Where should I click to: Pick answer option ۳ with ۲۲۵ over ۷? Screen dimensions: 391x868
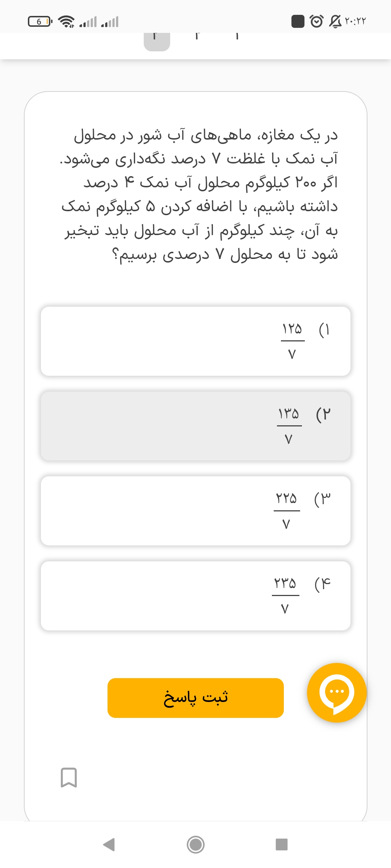(x=195, y=511)
